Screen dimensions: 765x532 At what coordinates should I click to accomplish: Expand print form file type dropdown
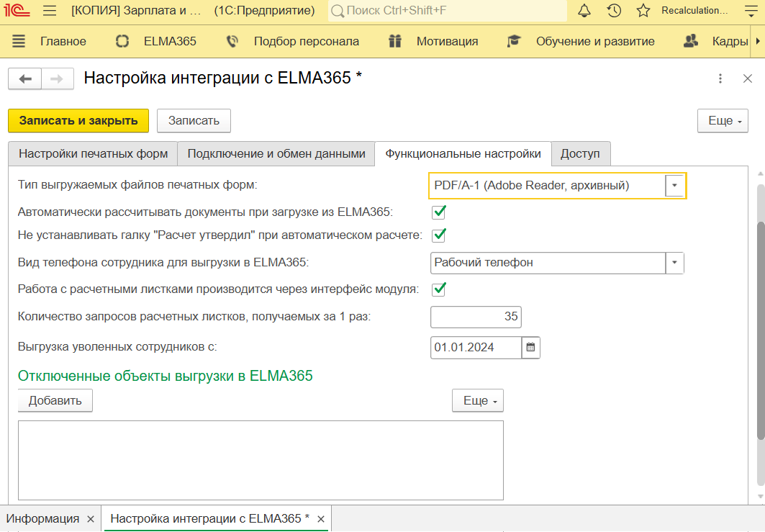pyautogui.click(x=674, y=186)
